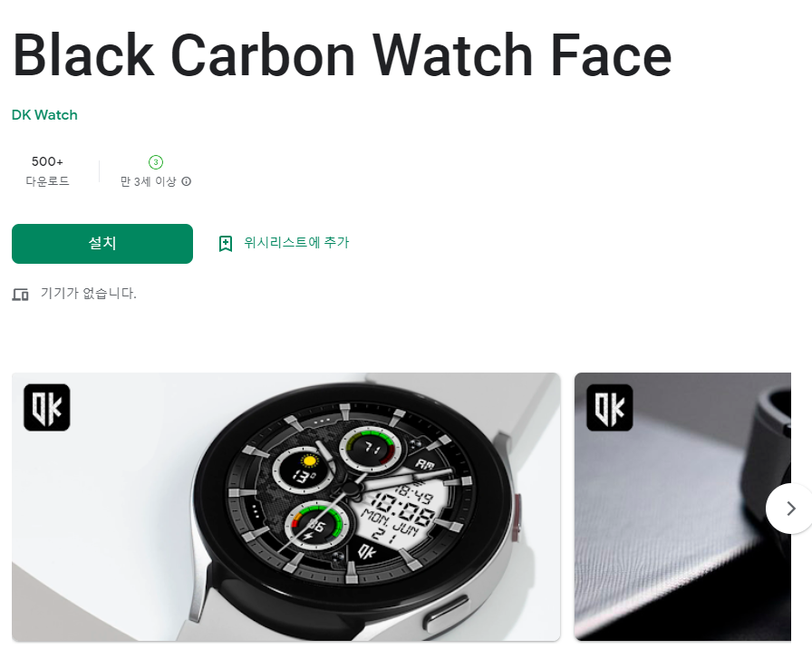
Task: Click the red side button on watch
Action: coord(517,517)
